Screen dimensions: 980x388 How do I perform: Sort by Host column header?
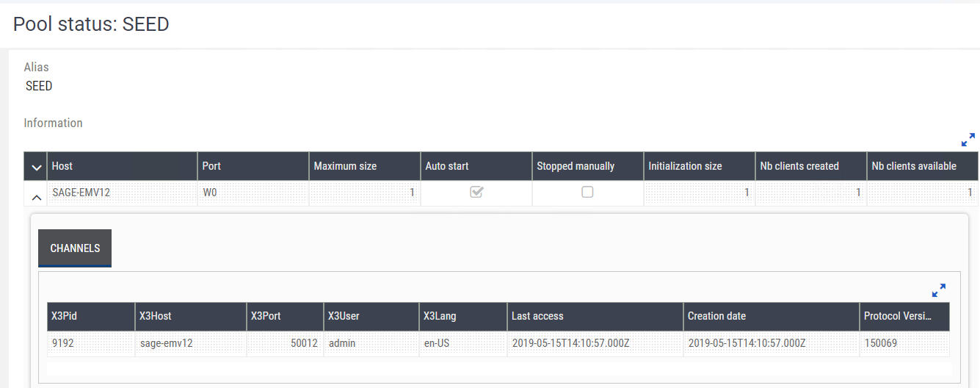(122, 166)
